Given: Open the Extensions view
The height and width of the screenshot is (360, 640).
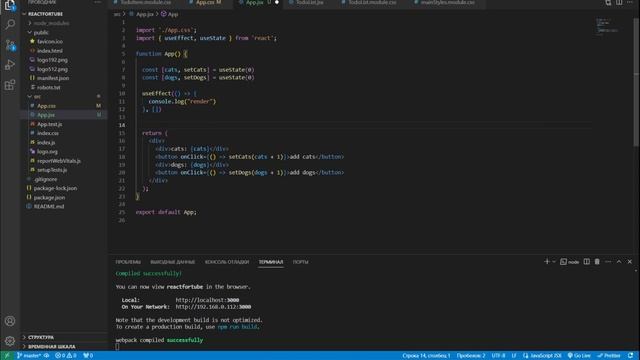Looking at the screenshot, I should [x=10, y=85].
